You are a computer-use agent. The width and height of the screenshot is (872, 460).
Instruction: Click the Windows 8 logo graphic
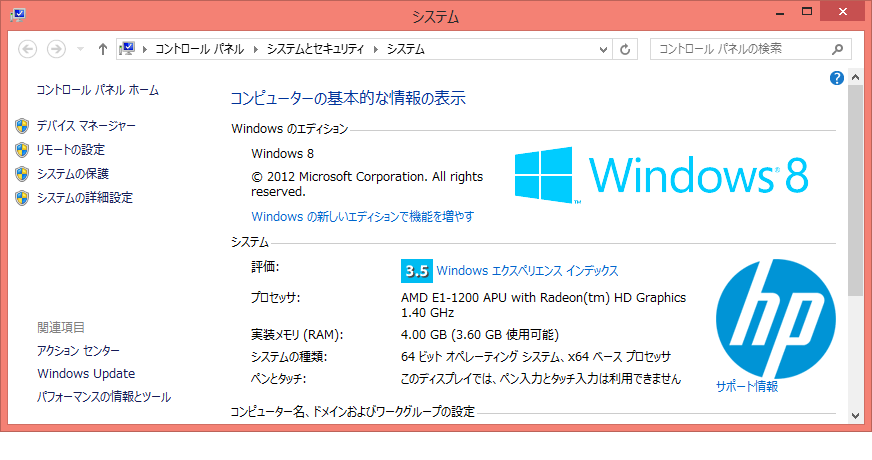(661, 175)
